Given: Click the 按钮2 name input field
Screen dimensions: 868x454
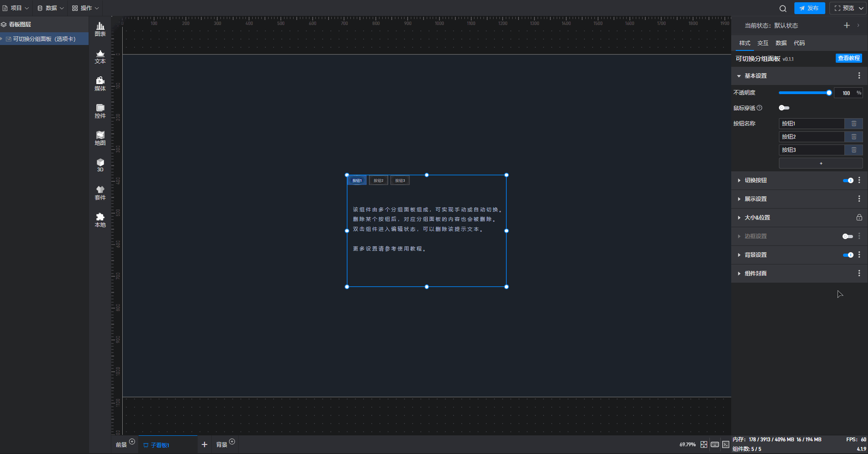Looking at the screenshot, I should pyautogui.click(x=811, y=137).
